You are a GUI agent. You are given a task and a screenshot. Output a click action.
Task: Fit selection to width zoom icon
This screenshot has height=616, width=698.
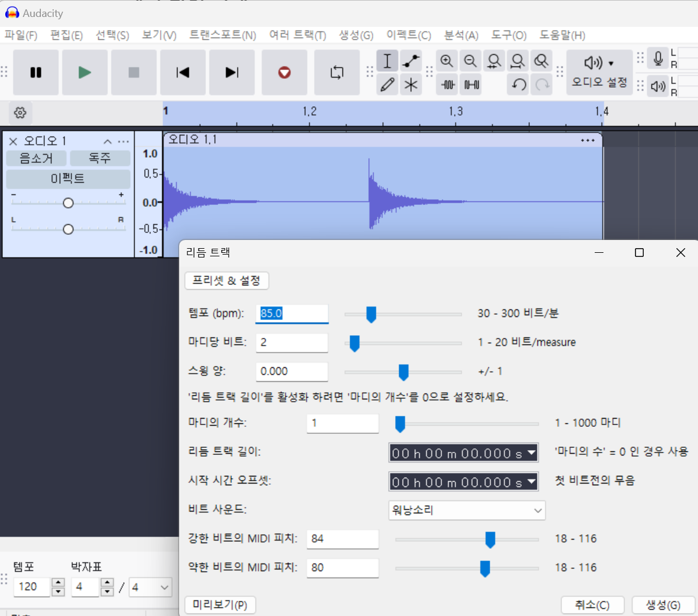coord(494,61)
